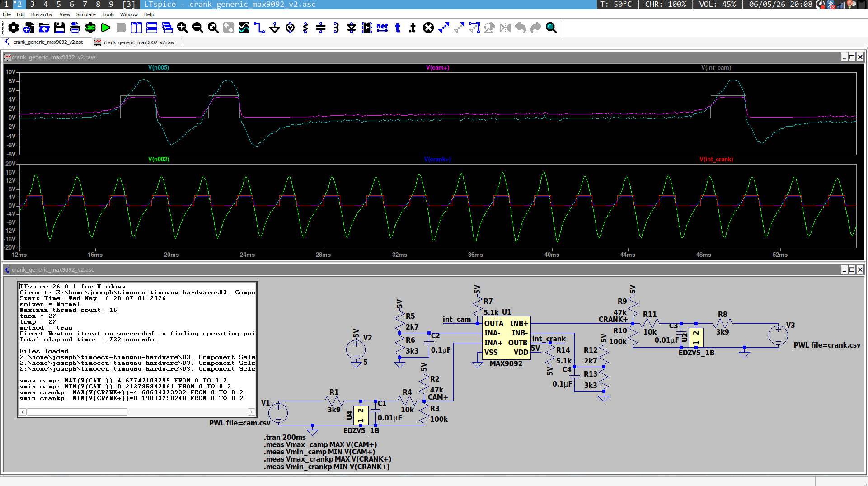The height and width of the screenshot is (486, 868).
Task: Open the configure analysis icon
Action: pyautogui.click(x=90, y=28)
